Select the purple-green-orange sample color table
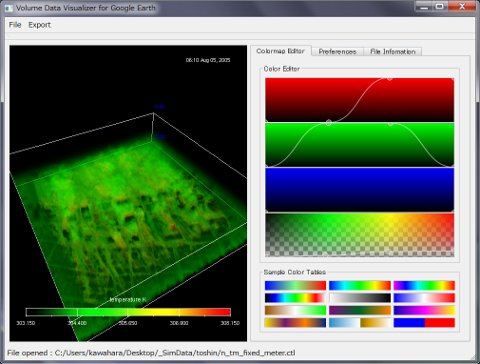 click(360, 310)
